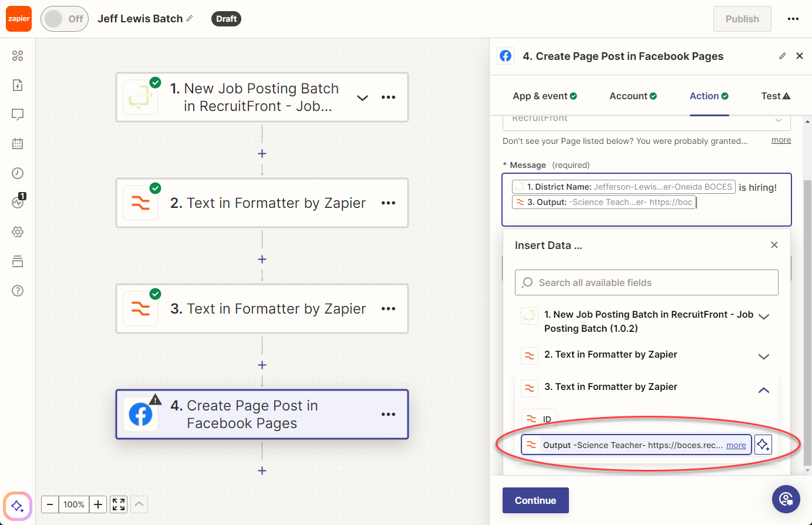
Task: Rename step 4 via panel pencil icon
Action: (782, 56)
